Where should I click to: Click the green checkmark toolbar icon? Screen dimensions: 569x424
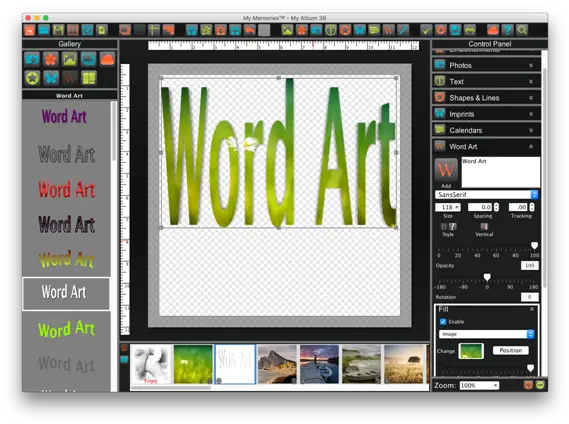pos(426,30)
